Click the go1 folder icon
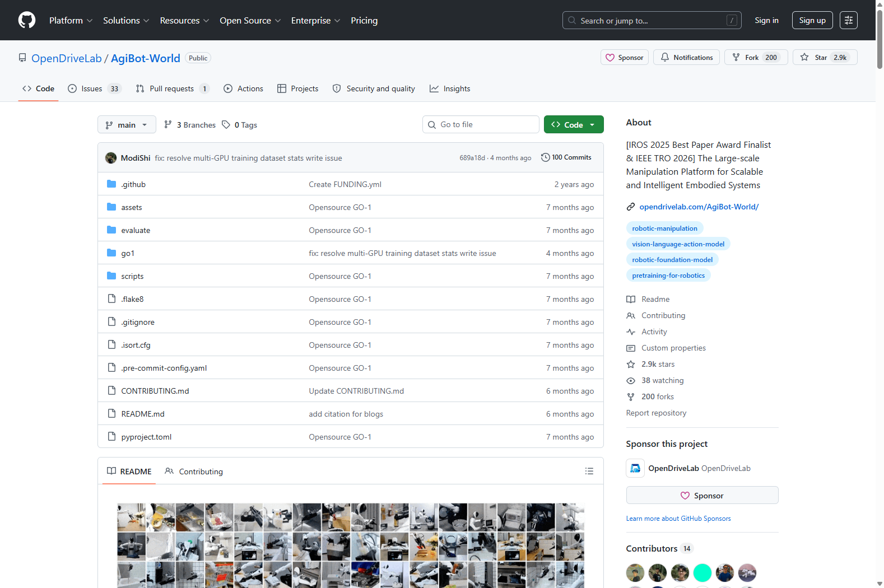The width and height of the screenshot is (884, 588). tap(111, 253)
